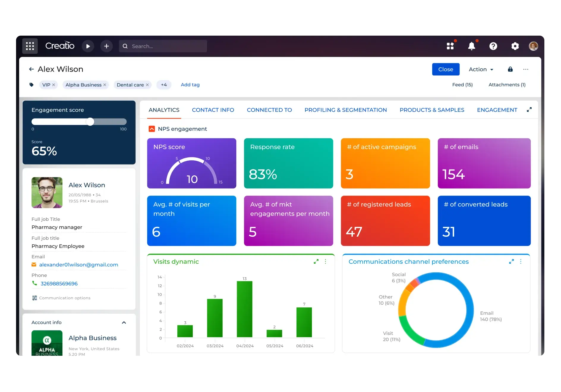Remove the VIP tag
This screenshot has height=392, width=561.
pos(54,85)
